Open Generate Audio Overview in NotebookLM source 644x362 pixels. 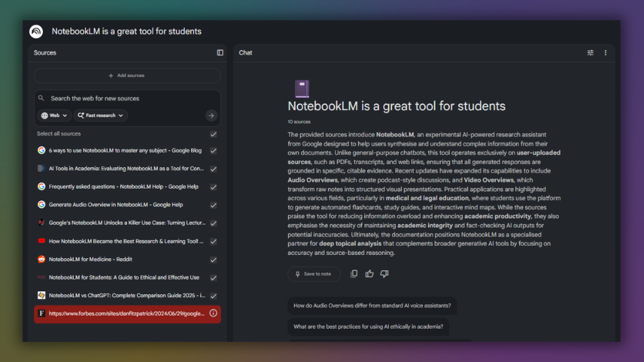pyautogui.click(x=116, y=204)
